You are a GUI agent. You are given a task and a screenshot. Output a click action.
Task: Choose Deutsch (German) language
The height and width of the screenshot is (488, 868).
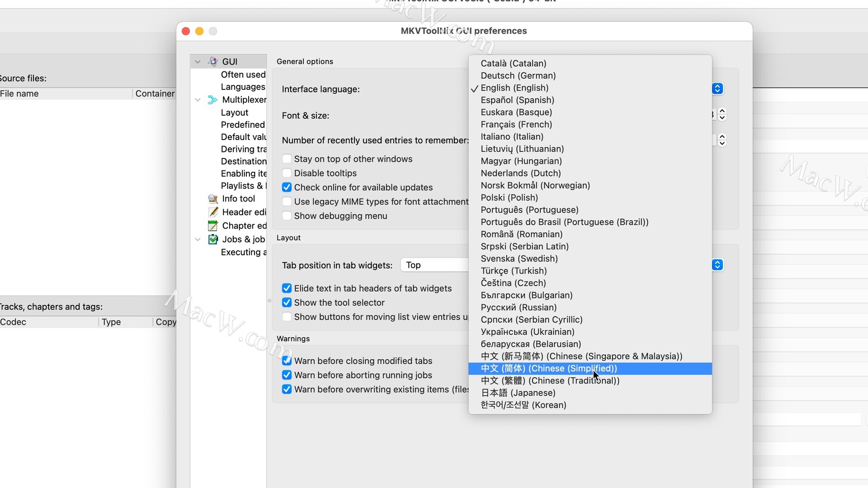(x=590, y=75)
